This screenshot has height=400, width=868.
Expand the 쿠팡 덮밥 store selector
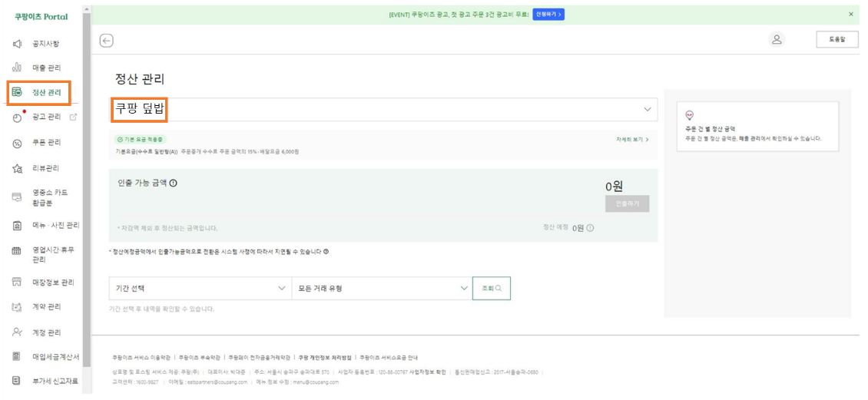pos(383,110)
